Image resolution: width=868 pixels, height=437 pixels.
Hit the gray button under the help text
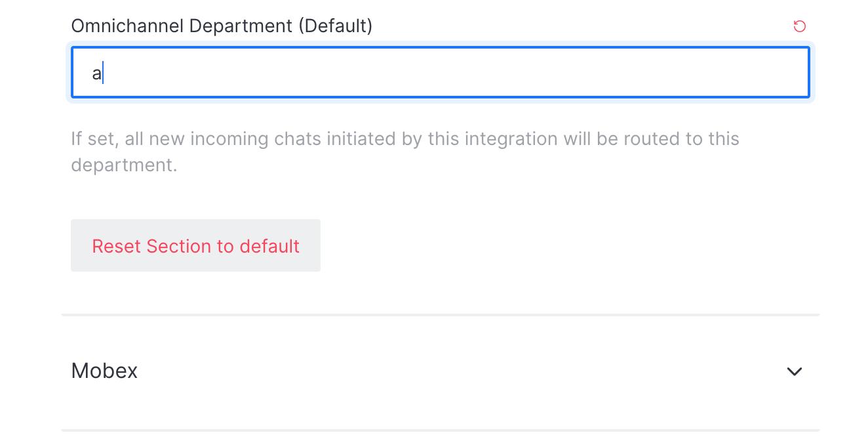coord(195,245)
